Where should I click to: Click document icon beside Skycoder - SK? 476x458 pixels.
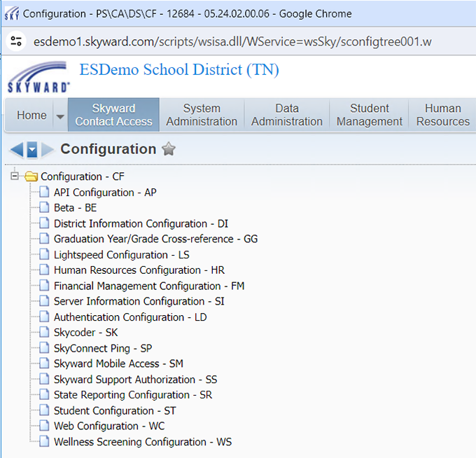pos(44,332)
